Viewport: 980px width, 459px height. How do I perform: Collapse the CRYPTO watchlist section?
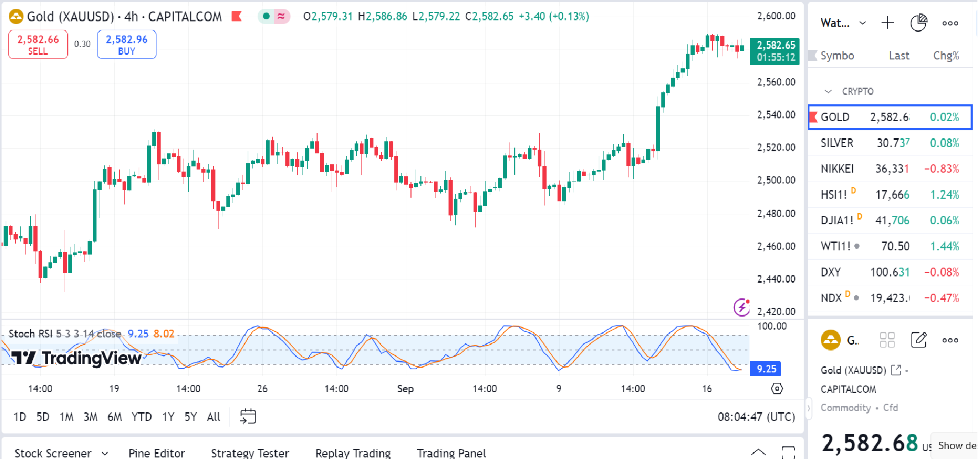click(x=828, y=91)
